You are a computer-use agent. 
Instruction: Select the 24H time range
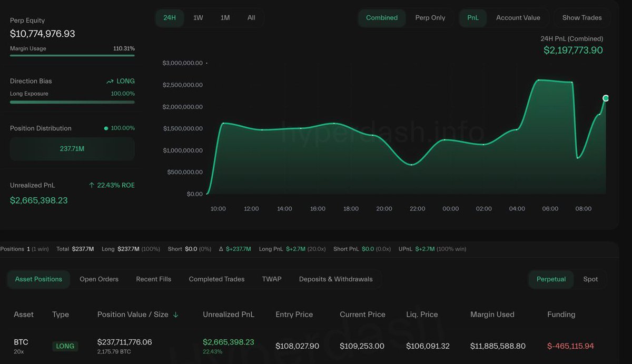[170, 17]
